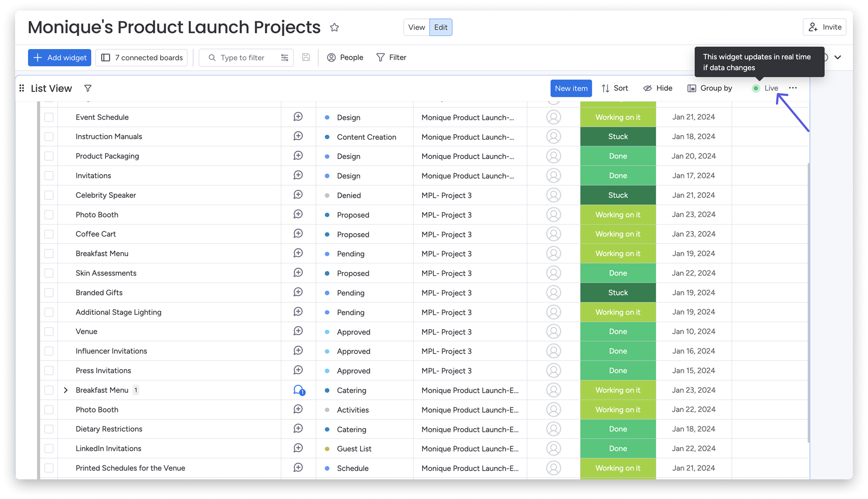Click the save filter disk icon

coord(306,57)
